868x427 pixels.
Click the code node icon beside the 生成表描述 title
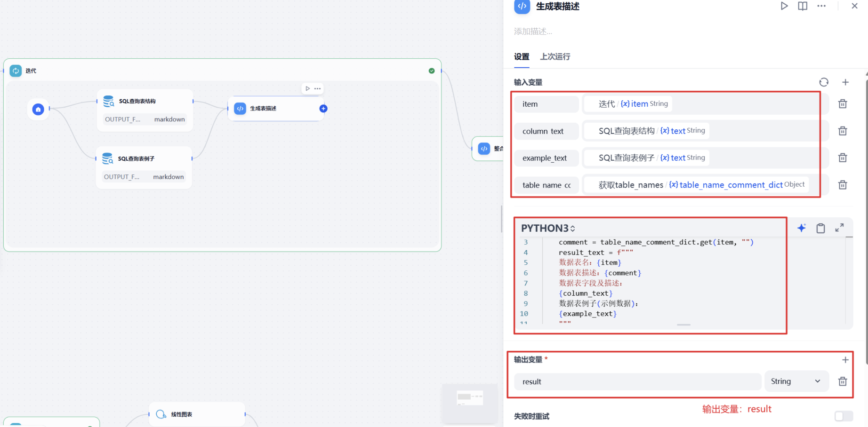click(522, 6)
